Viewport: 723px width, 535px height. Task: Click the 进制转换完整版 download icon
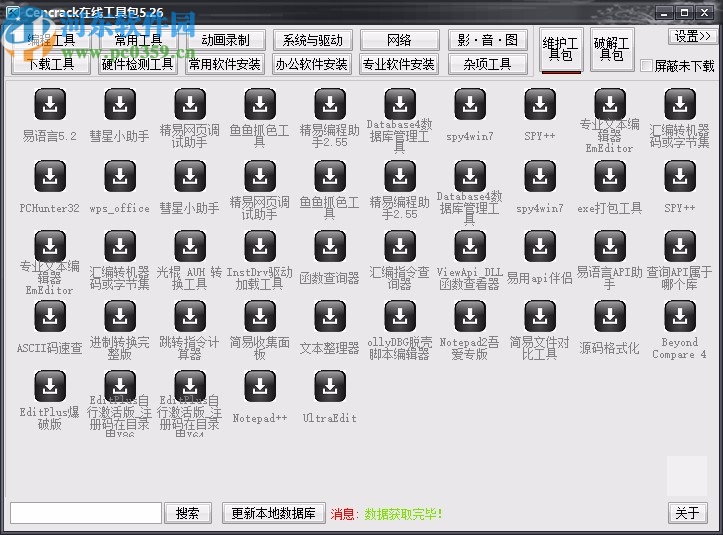pyautogui.click(x=120, y=316)
